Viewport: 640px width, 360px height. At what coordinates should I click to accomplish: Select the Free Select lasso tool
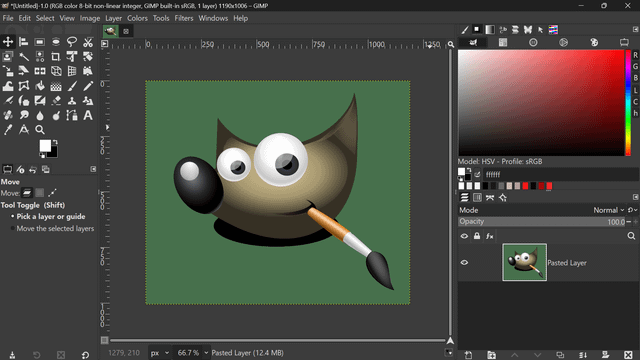click(x=72, y=42)
